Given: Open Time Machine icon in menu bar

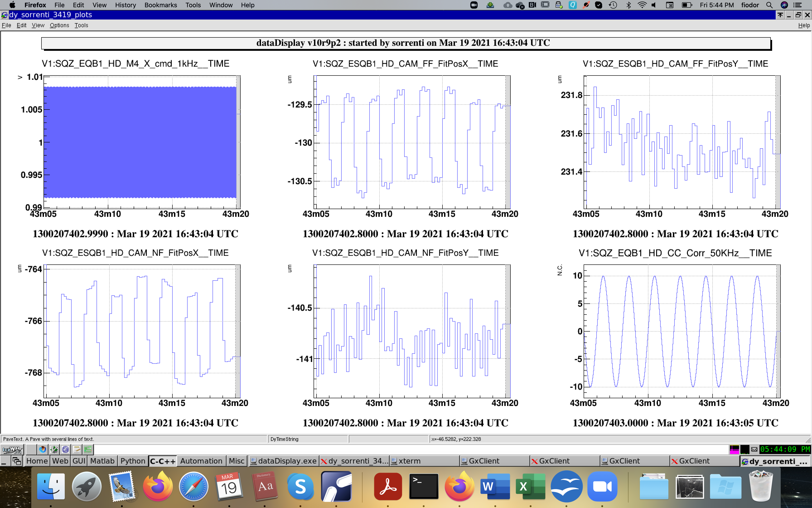Looking at the screenshot, I should [x=613, y=5].
